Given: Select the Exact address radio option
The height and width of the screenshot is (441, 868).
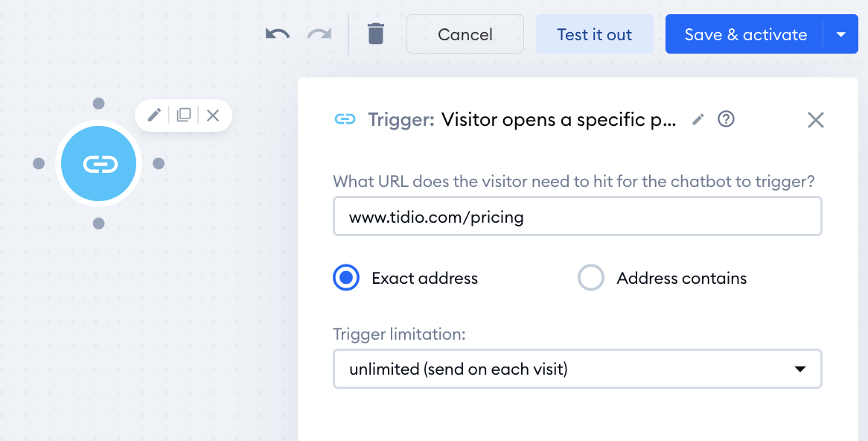Looking at the screenshot, I should [x=346, y=278].
